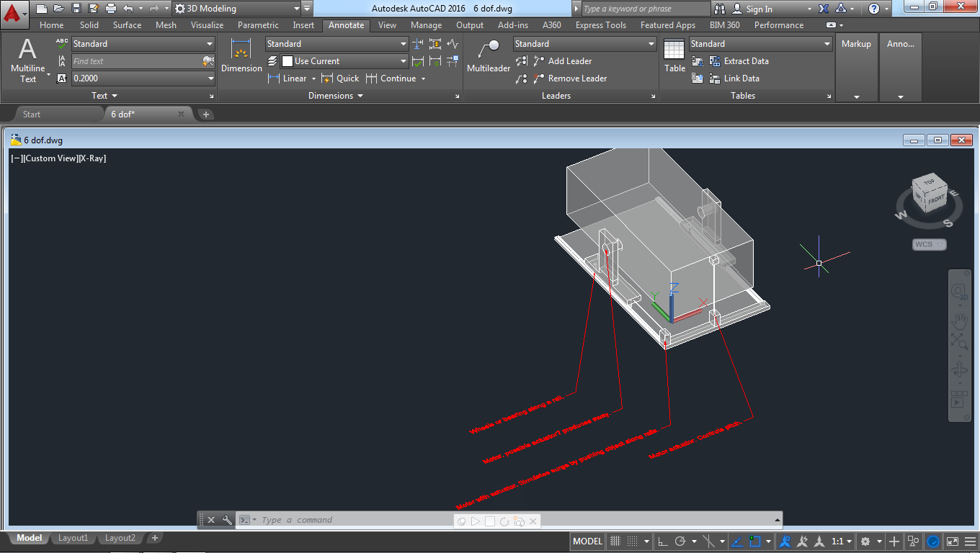Screen dimensions: 980x553
Task: Toggle polar tracking in status bar
Action: pyautogui.click(x=680, y=541)
